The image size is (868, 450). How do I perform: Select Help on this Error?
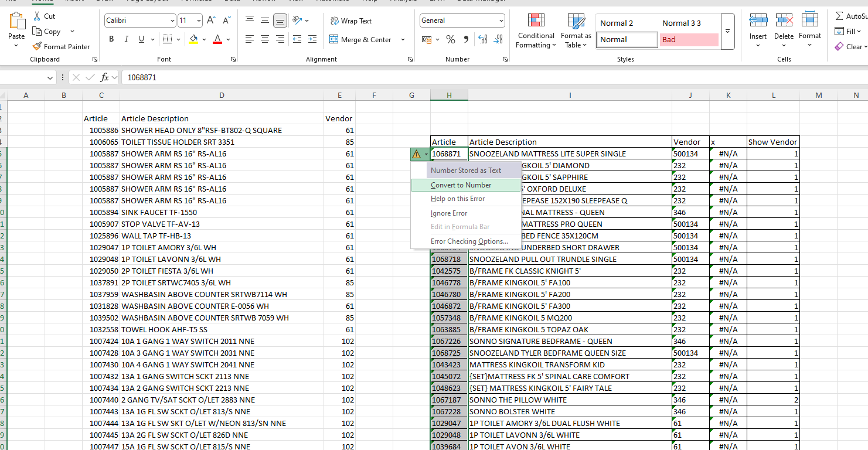465,199
